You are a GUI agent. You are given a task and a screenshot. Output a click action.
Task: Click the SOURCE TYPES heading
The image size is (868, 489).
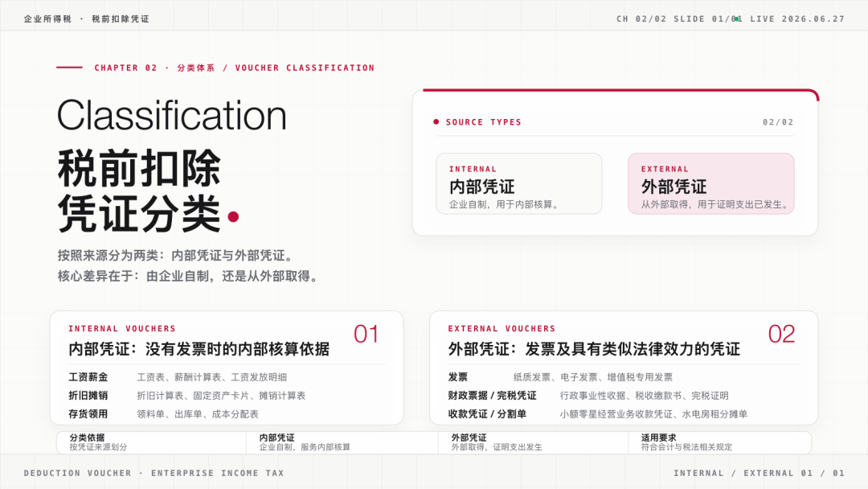(483, 121)
